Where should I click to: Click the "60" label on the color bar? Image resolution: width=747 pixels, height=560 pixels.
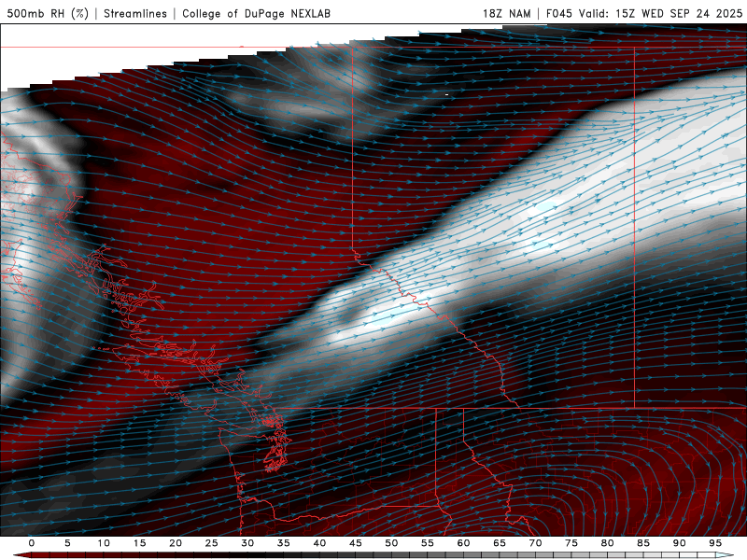[x=463, y=543]
